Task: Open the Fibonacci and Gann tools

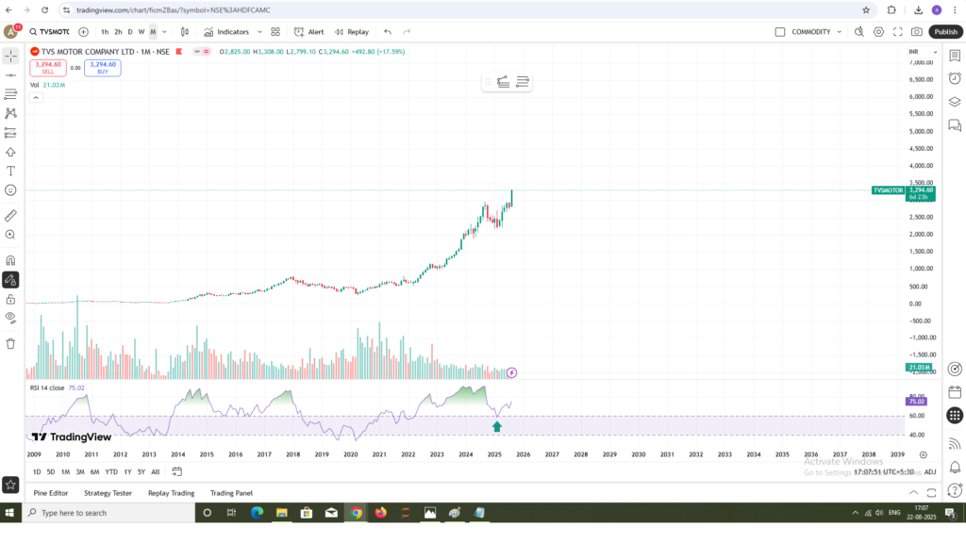Action: pyautogui.click(x=10, y=94)
